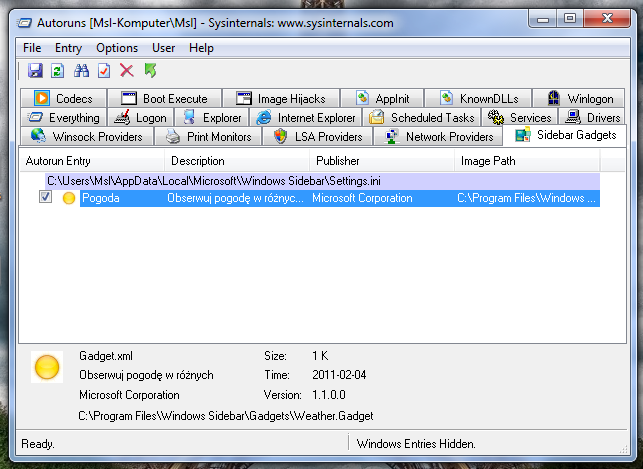The width and height of the screenshot is (643, 469).
Task: Uncheck the Pogoda entry checkbox
Action: click(45, 197)
